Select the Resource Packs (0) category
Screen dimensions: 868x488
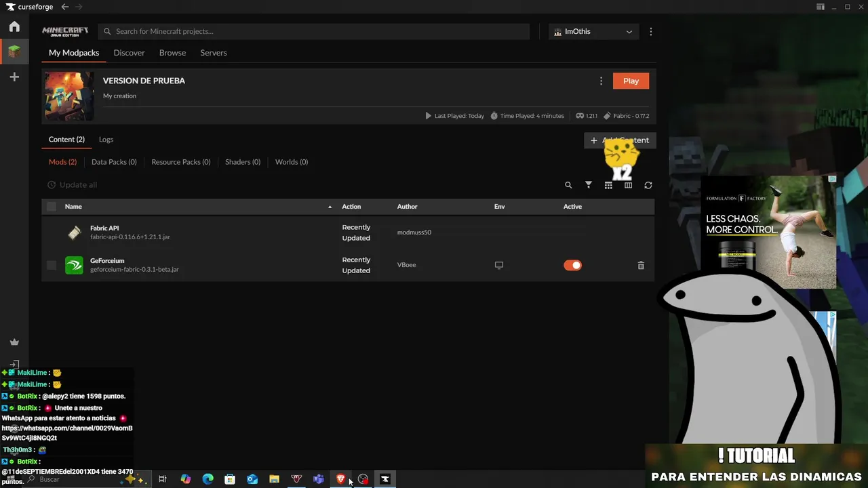click(x=181, y=162)
